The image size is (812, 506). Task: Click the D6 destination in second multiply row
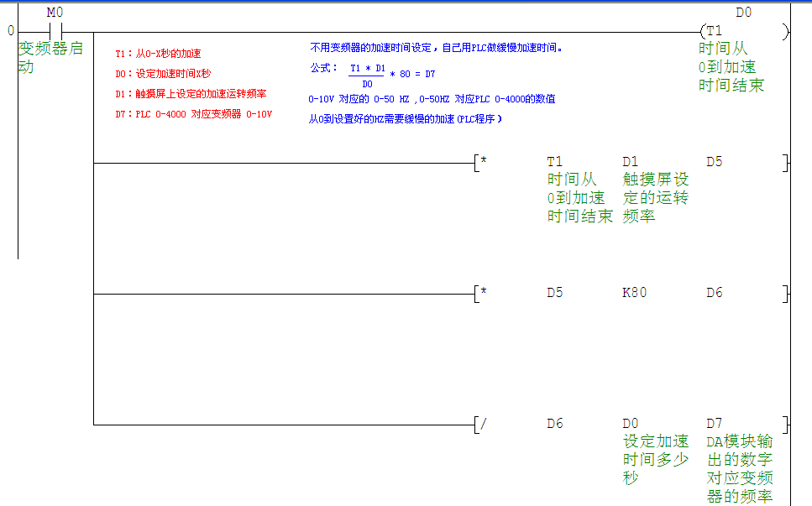tap(714, 293)
